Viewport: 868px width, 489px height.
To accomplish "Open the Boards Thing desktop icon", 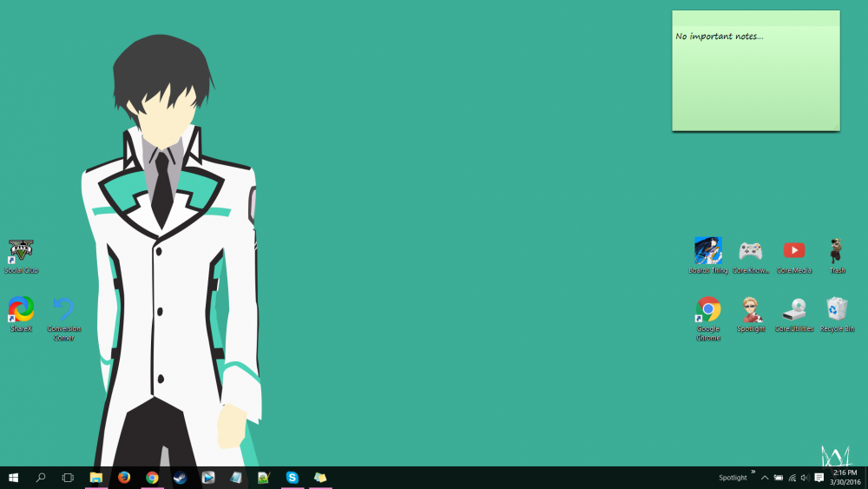I will click(708, 251).
